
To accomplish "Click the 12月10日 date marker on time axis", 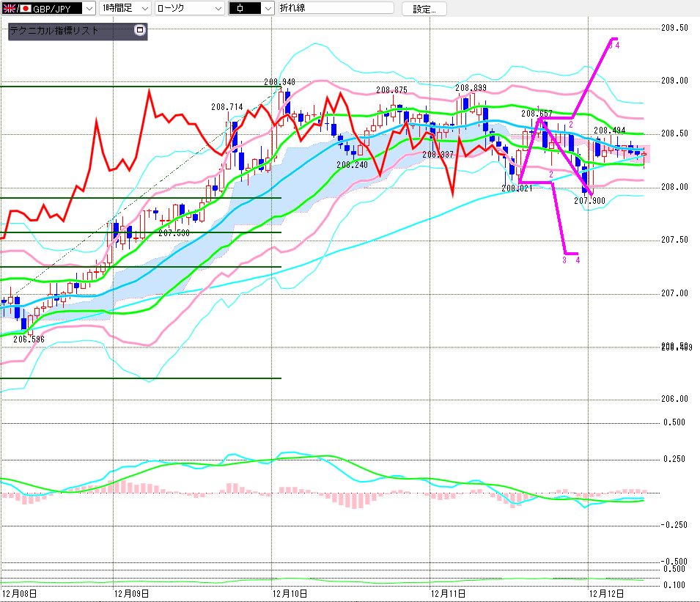I will point(290,592).
